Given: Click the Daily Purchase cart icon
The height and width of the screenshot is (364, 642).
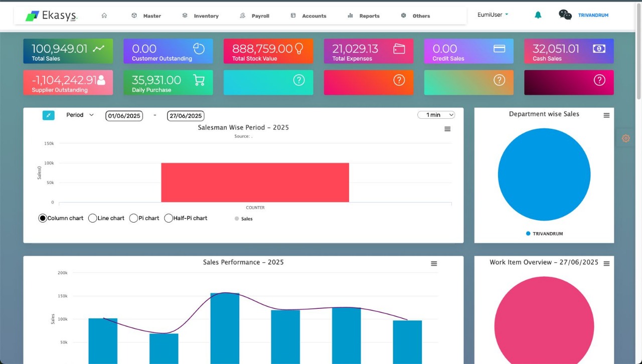Looking at the screenshot, I should click(199, 80).
